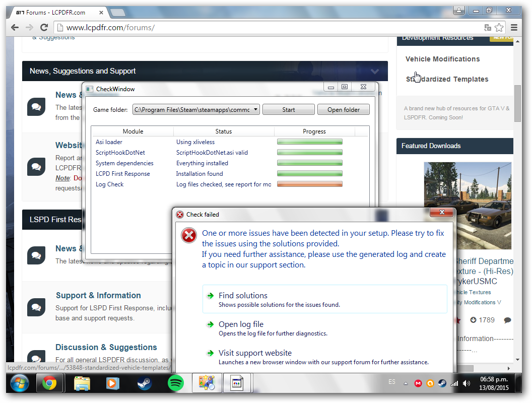Click the Steam tray icon

click(x=442, y=383)
